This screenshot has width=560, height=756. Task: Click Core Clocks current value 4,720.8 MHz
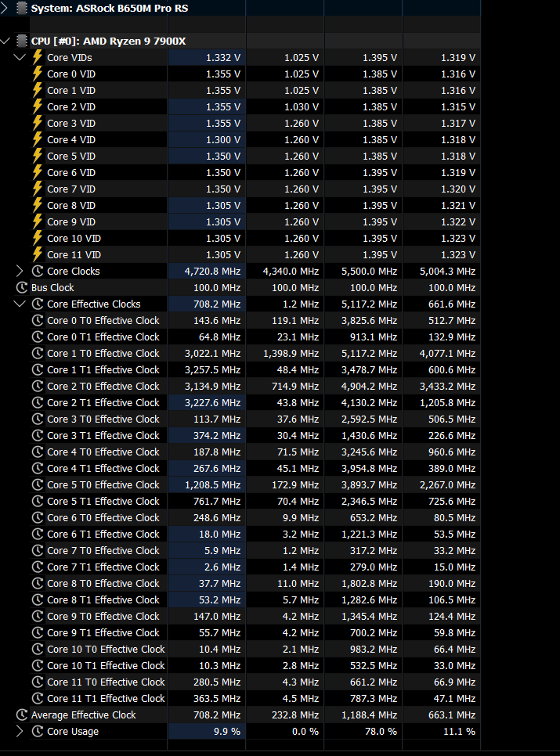(x=213, y=271)
